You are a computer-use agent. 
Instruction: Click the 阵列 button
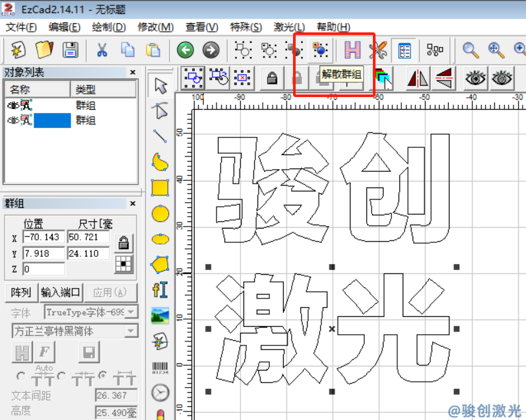tap(21, 292)
